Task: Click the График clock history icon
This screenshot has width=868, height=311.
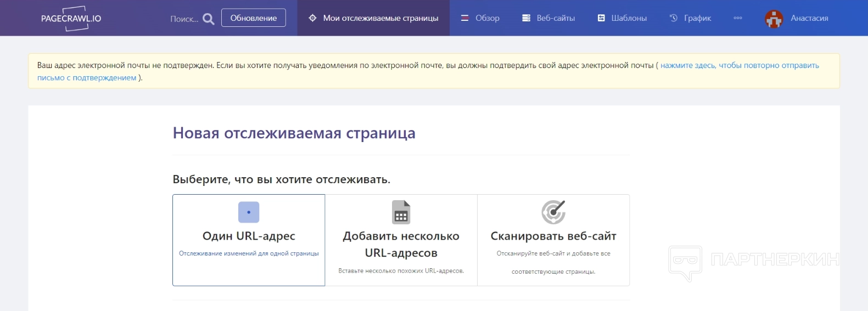Action: click(x=674, y=18)
